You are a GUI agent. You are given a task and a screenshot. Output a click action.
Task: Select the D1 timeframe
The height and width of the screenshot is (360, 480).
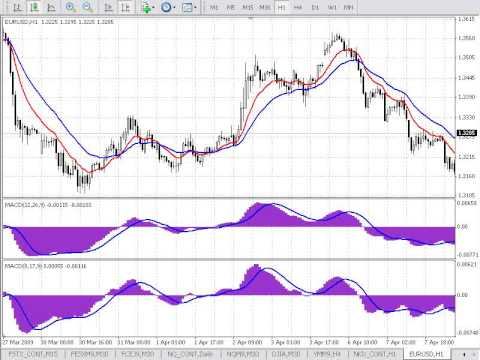[315, 7]
